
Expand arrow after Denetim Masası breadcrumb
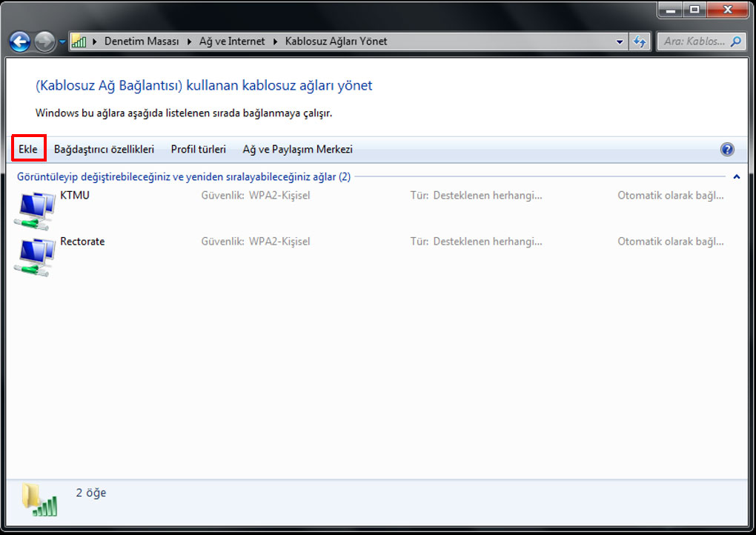(x=190, y=42)
